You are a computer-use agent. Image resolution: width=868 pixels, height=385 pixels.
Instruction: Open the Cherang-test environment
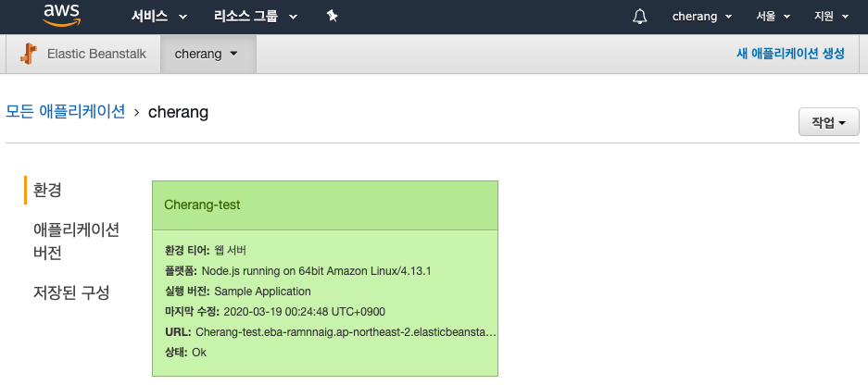coord(202,205)
